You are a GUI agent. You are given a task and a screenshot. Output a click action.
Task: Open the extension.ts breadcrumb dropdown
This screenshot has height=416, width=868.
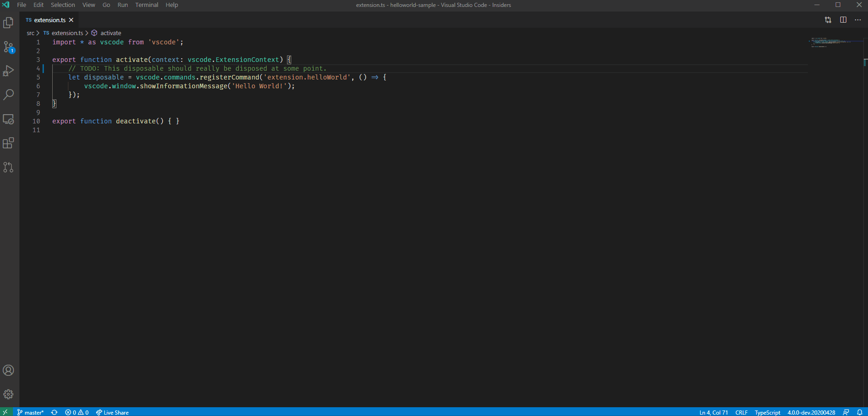[67, 33]
